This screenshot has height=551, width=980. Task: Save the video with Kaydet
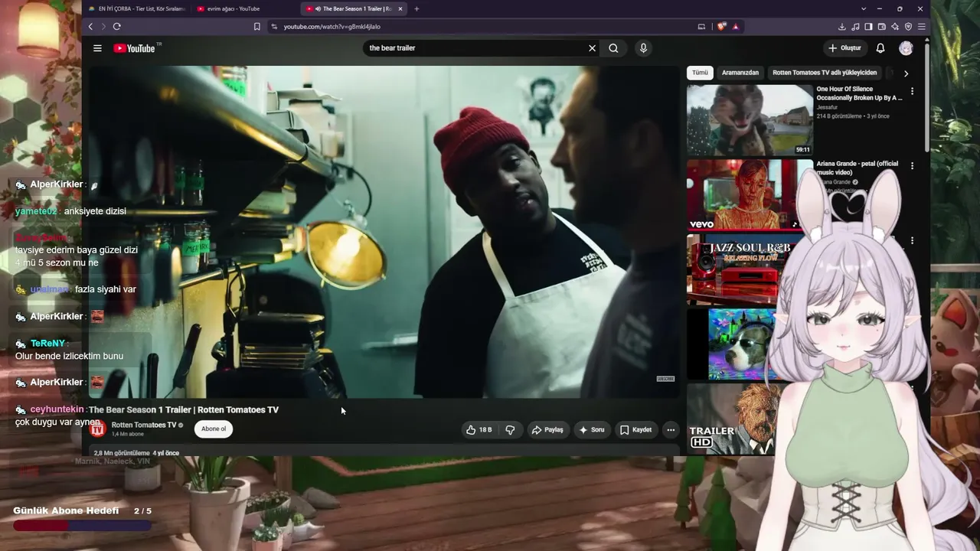click(x=635, y=430)
